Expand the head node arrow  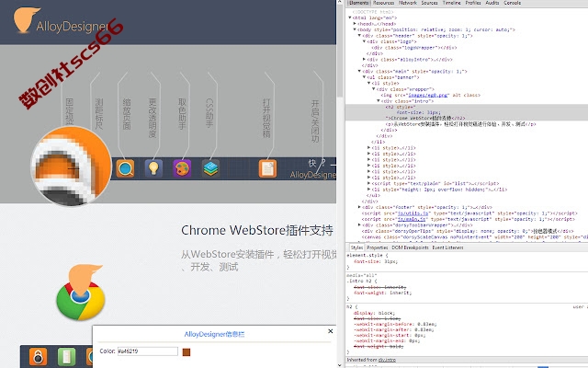click(355, 24)
